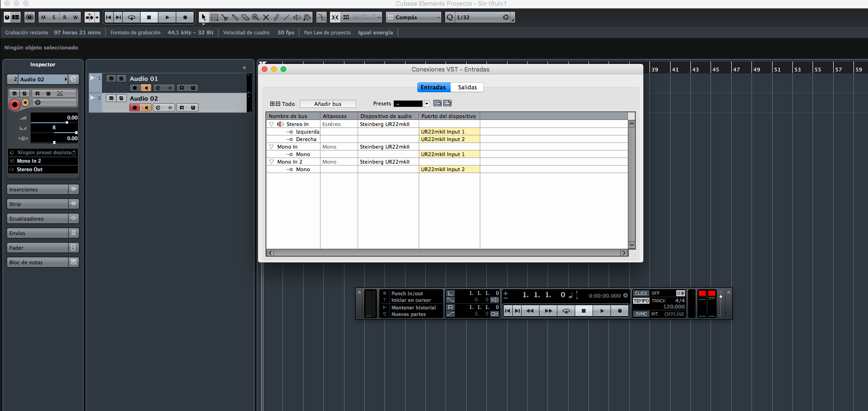Image resolution: width=868 pixels, height=411 pixels.
Task: Solo the Audio 02 track in track list
Action: click(121, 98)
